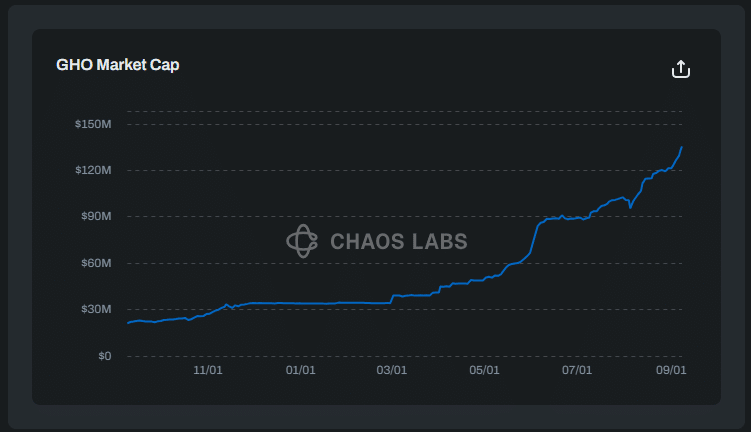Click the latest peak of the market cap line
This screenshot has height=432, width=751.
[x=682, y=147]
